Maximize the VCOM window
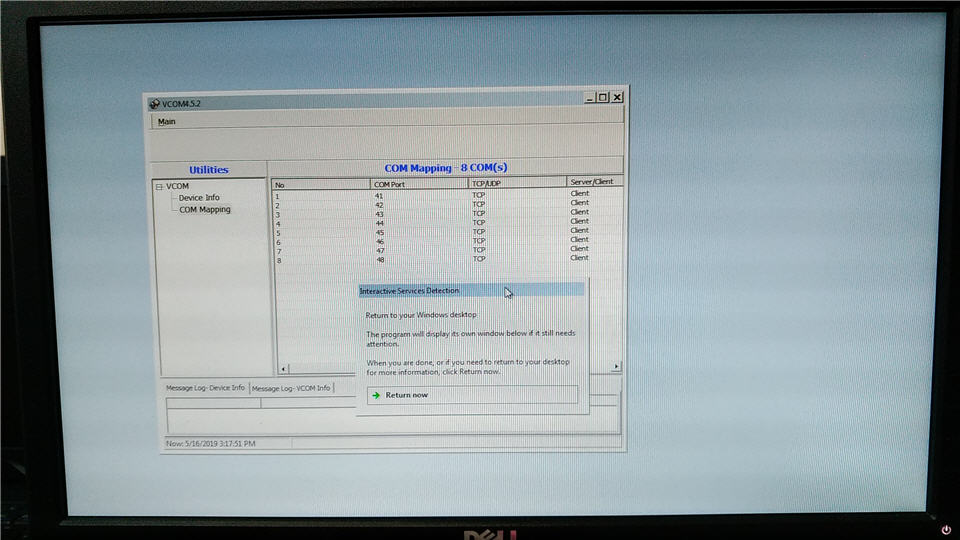This screenshot has width=960, height=540. pos(602,97)
